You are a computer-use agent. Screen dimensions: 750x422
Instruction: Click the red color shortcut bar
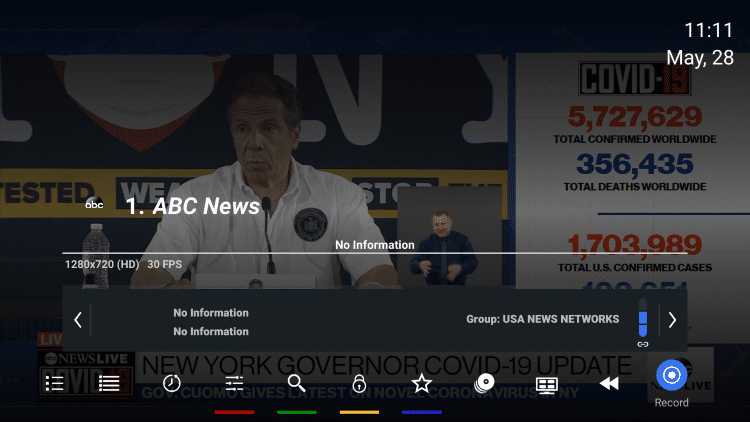[x=234, y=411]
